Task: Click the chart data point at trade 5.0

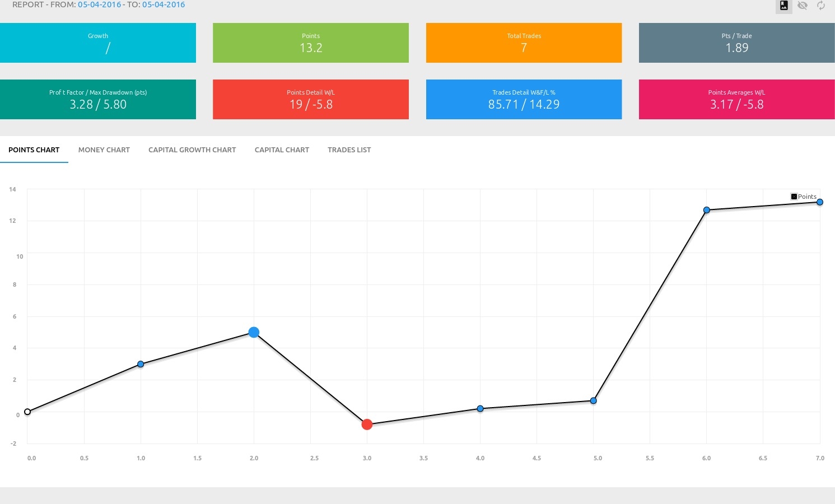Action: pyautogui.click(x=594, y=401)
